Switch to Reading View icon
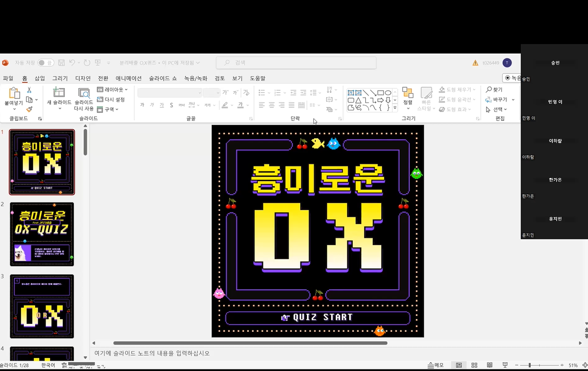This screenshot has height=371, width=588. pyautogui.click(x=490, y=365)
